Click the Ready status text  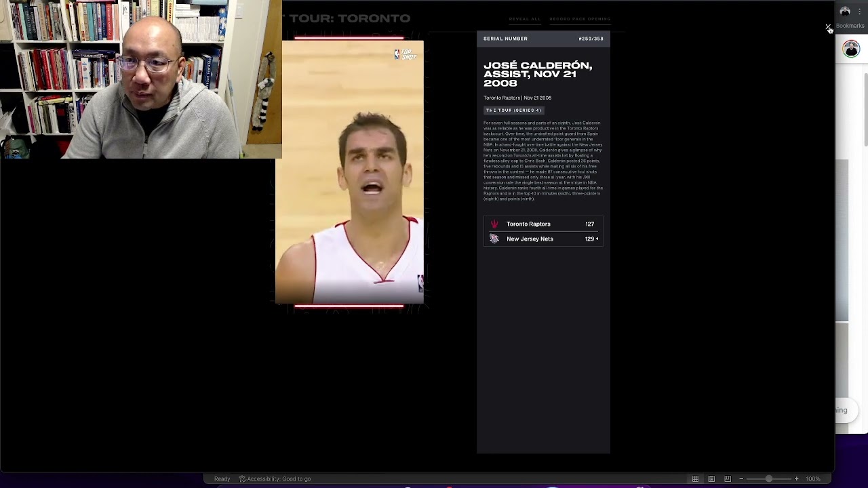(x=222, y=479)
